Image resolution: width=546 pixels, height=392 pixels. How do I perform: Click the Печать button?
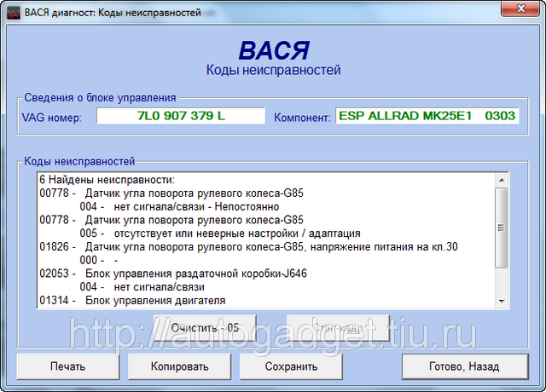click(x=68, y=366)
